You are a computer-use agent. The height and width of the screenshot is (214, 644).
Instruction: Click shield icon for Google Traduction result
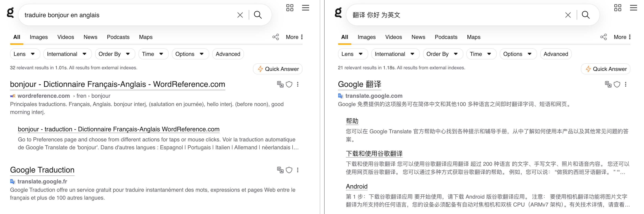tap(289, 170)
